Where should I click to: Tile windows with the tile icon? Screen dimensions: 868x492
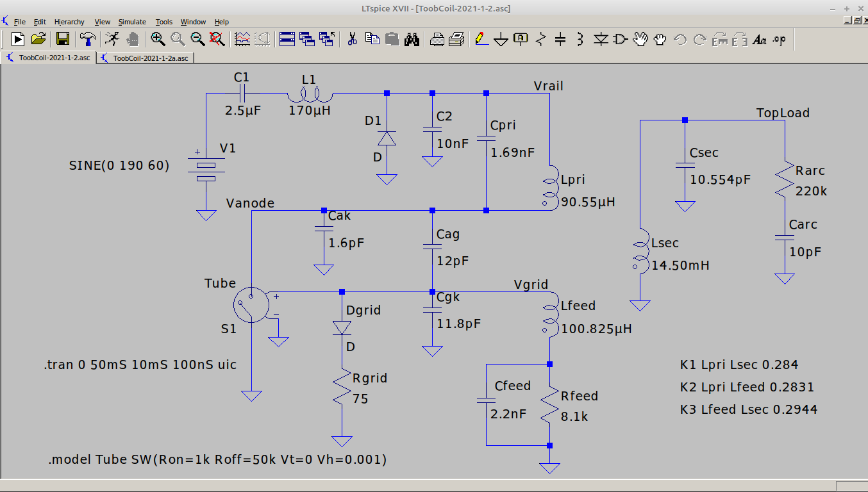[x=287, y=39]
